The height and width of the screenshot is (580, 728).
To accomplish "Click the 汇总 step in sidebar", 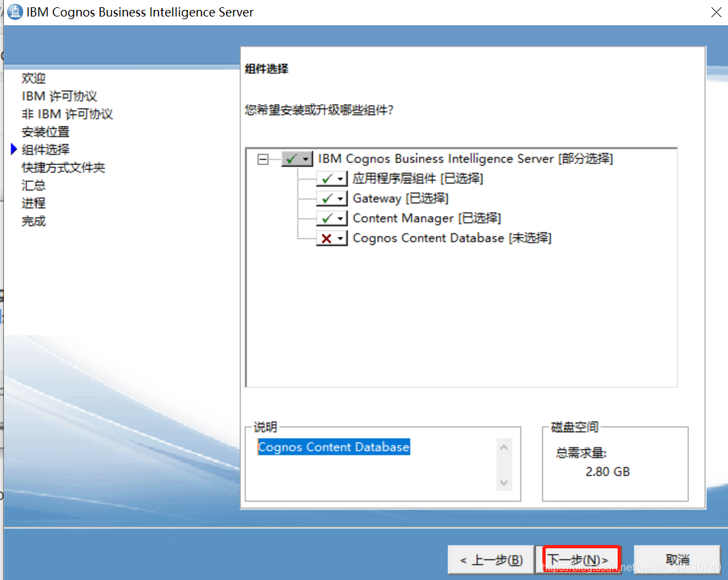I will coord(34,185).
